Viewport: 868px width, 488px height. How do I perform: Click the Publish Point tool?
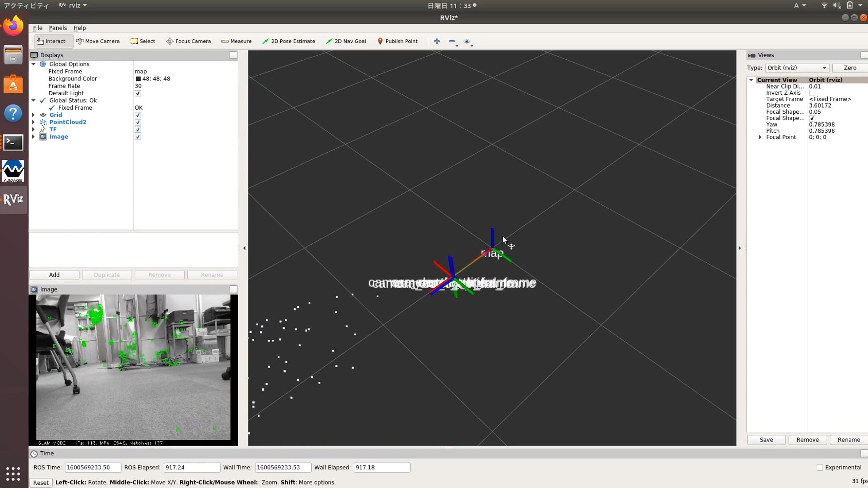click(x=397, y=41)
